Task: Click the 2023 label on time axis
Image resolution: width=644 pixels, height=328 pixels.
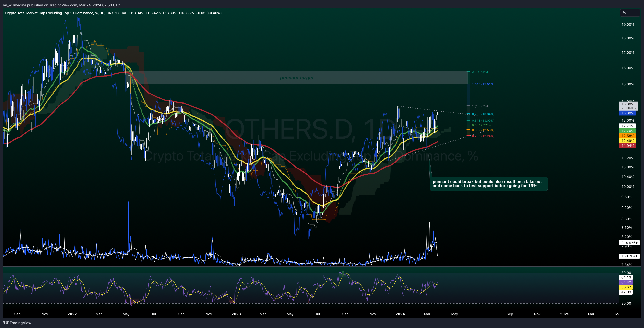Action: pos(236,314)
